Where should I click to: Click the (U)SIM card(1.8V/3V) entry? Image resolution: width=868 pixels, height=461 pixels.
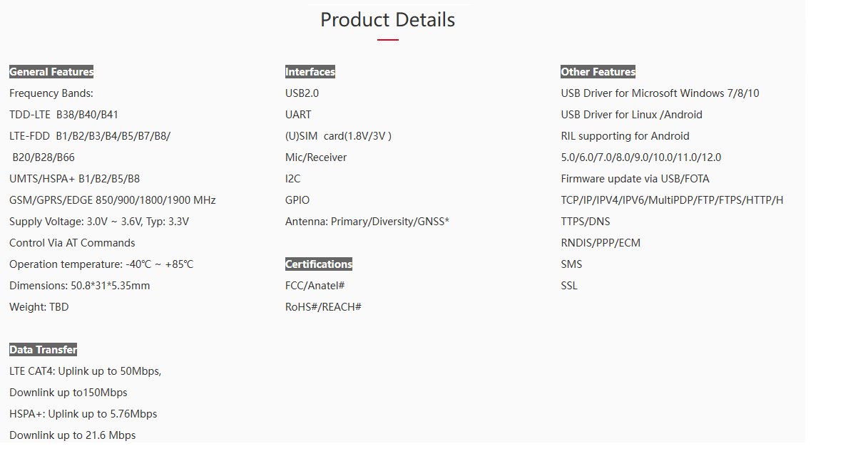tap(339, 136)
